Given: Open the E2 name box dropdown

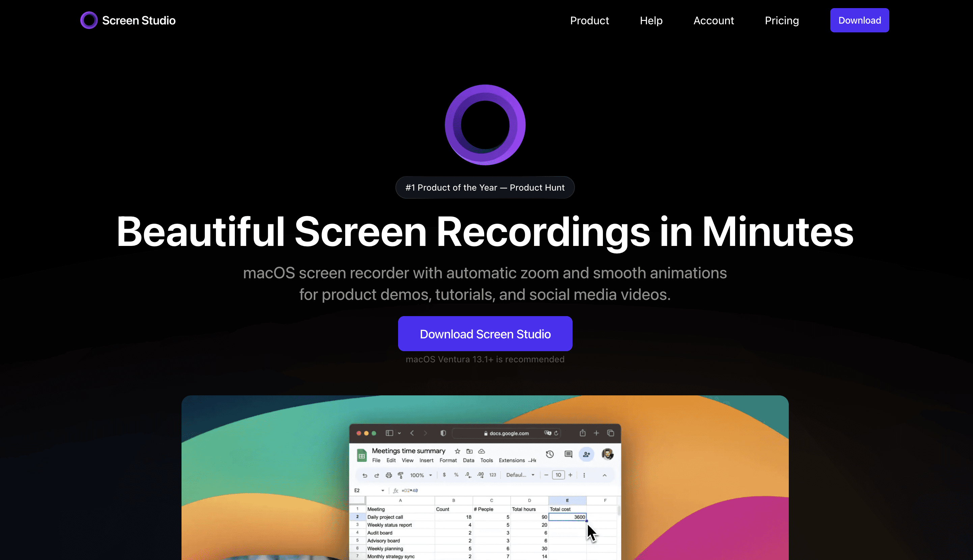Looking at the screenshot, I should click(383, 491).
